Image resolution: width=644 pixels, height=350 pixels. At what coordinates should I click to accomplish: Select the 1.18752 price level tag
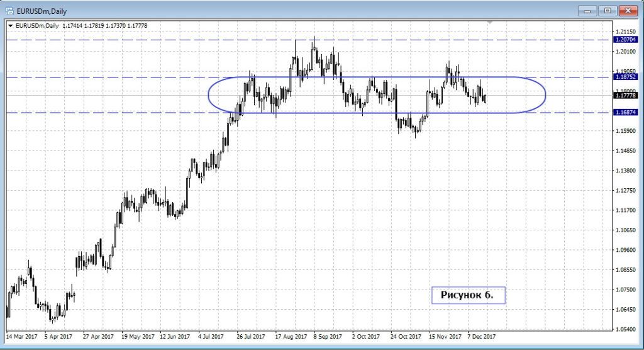pyautogui.click(x=626, y=78)
